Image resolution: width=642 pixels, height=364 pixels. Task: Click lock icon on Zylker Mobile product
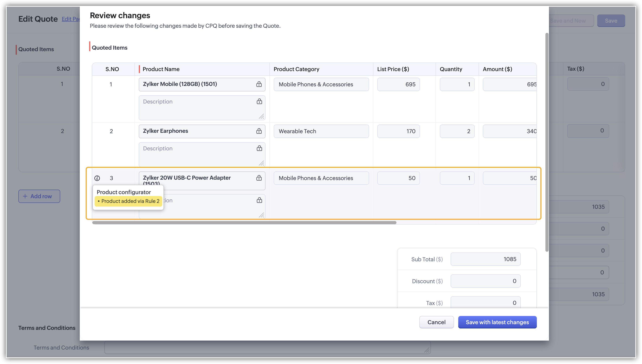tap(259, 84)
